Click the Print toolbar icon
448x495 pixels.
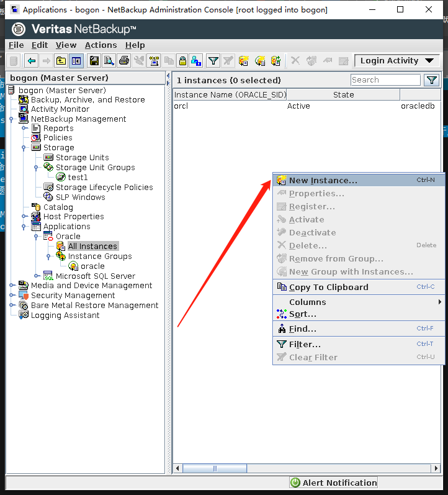click(x=124, y=61)
